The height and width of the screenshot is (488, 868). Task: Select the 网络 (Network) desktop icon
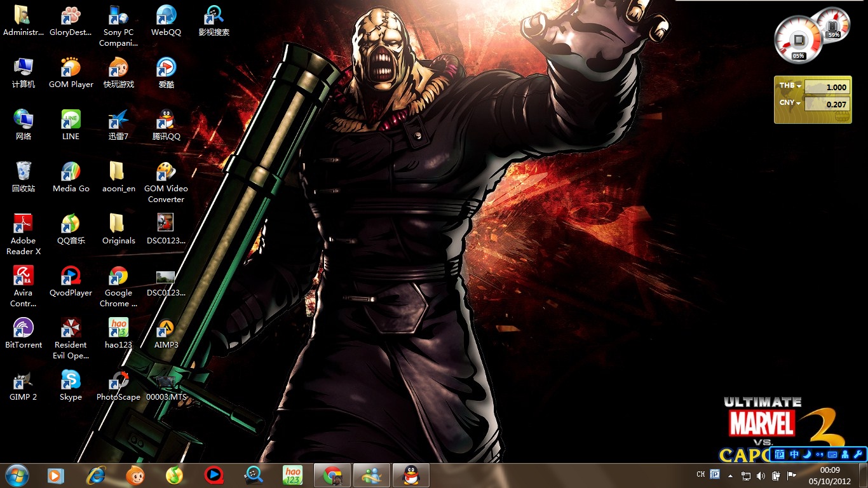[24, 125]
